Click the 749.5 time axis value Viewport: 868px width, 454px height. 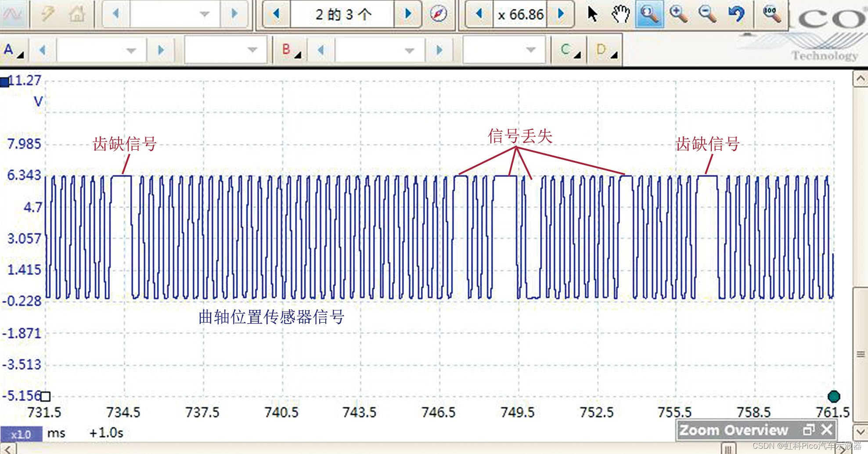(x=518, y=412)
